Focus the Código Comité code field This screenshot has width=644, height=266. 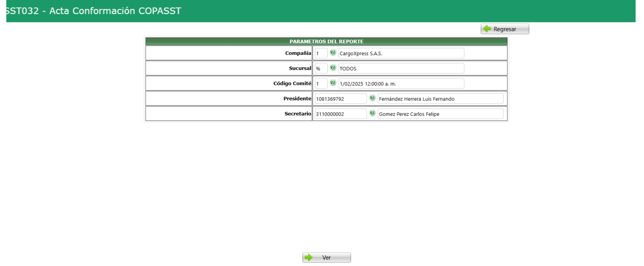(321, 83)
